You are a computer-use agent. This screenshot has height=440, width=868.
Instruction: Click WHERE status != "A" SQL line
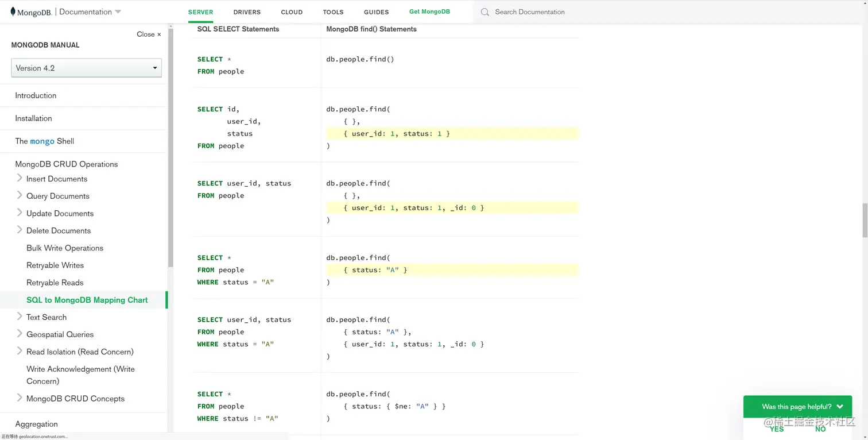[238, 419]
